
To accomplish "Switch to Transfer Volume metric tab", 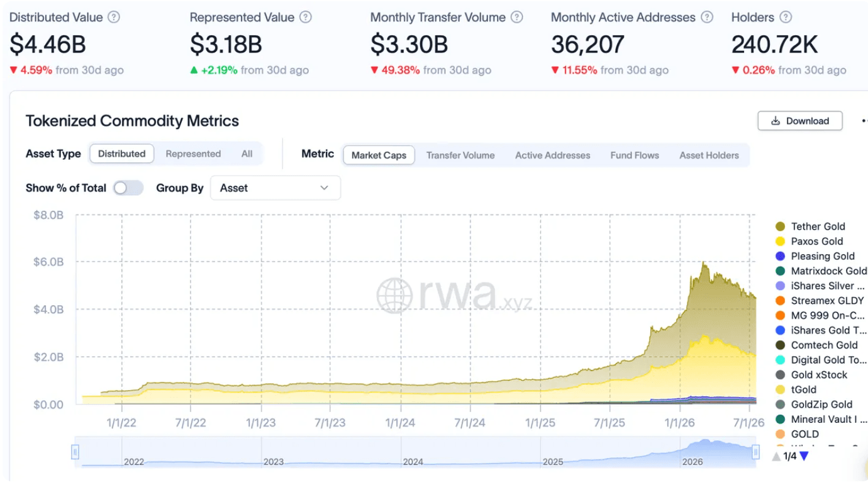I will 460,155.
